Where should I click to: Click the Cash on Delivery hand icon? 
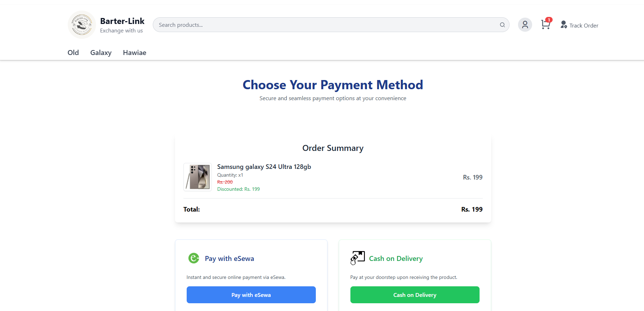coord(357,258)
